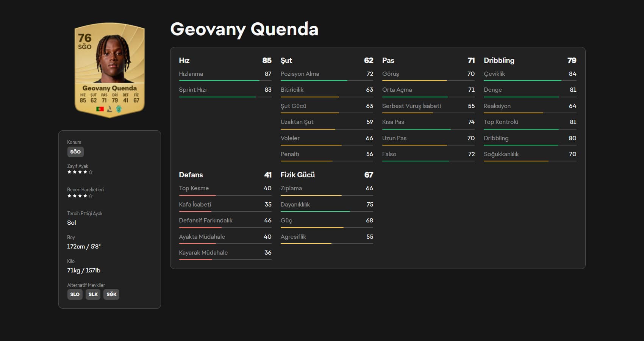
Task: Click the first star under Beceri Hareketleri
Action: [69, 196]
